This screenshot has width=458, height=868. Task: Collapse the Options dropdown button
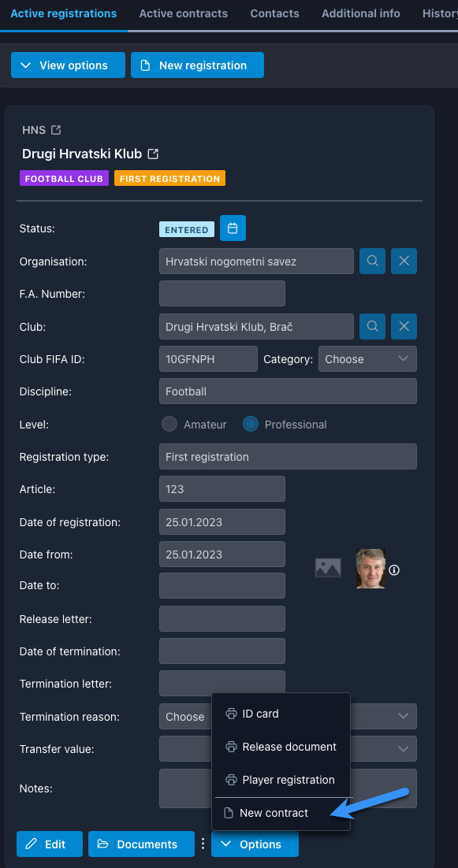pyautogui.click(x=255, y=844)
